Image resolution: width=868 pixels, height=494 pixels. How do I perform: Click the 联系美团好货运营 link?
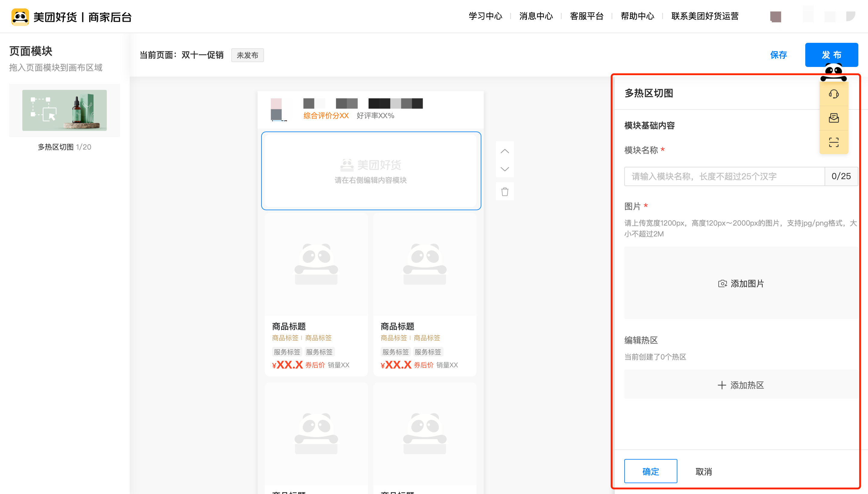coord(705,16)
